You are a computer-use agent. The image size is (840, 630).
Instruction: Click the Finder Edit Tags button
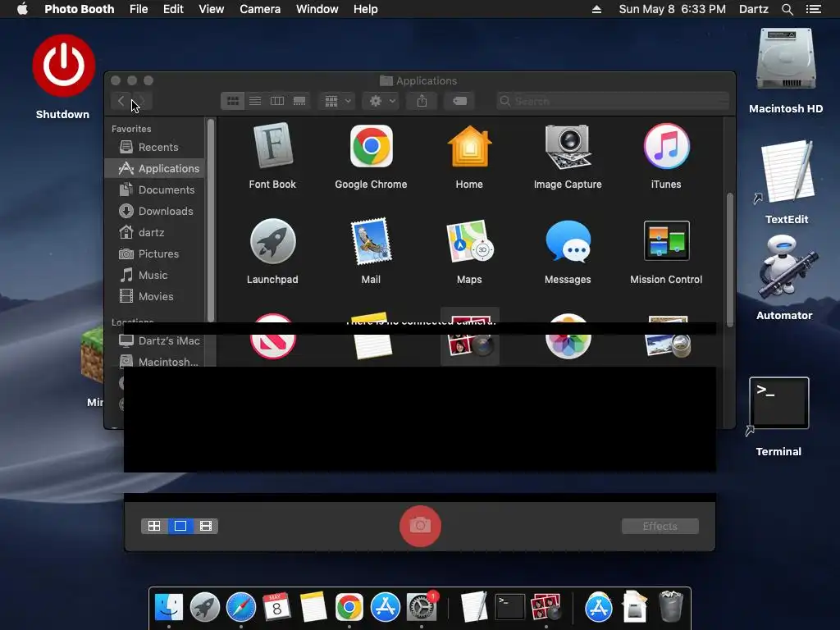pos(459,101)
